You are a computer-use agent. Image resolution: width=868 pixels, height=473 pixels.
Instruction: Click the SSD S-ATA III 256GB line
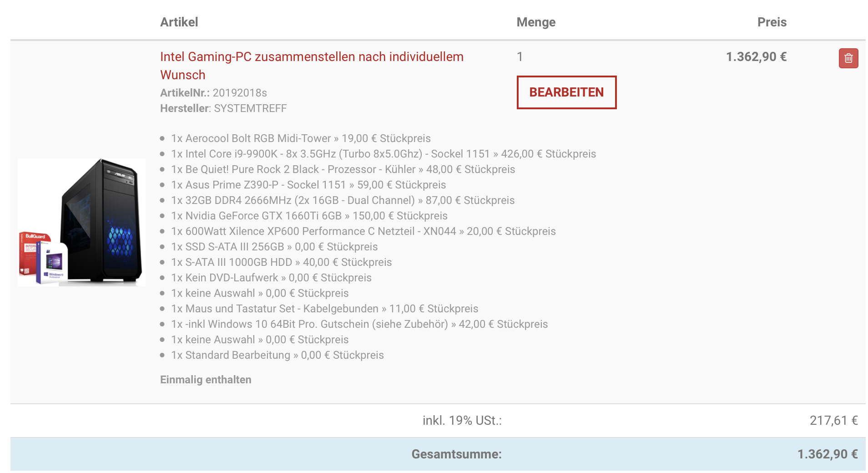(274, 247)
